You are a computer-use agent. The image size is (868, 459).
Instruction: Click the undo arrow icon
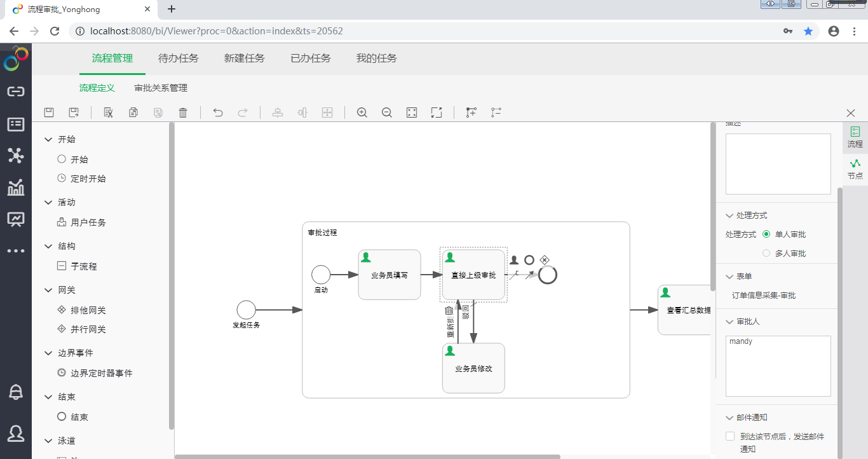[x=218, y=113]
